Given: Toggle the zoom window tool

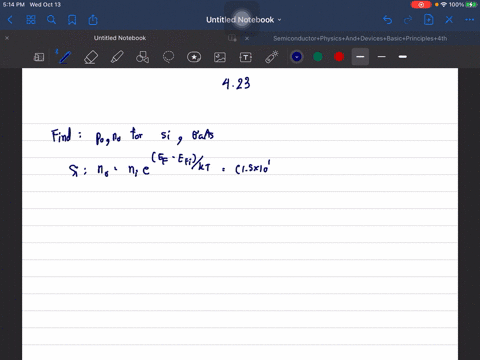Looking at the screenshot, I should point(39,57).
